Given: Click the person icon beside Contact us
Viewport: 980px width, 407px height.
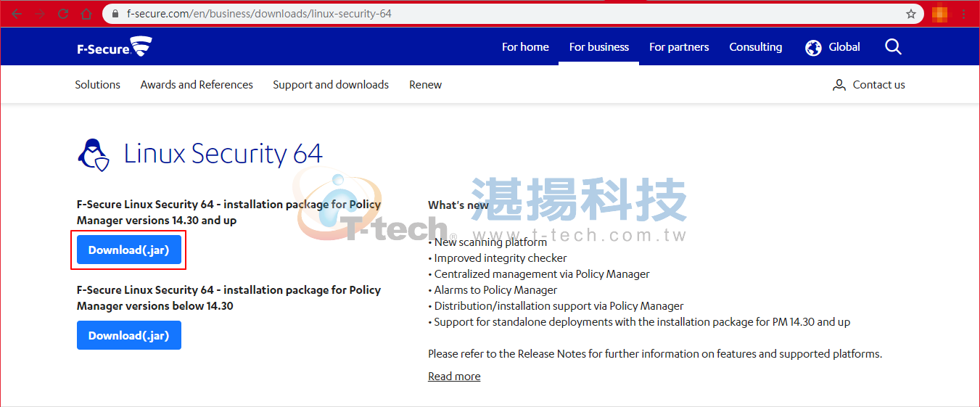Looking at the screenshot, I should (839, 85).
